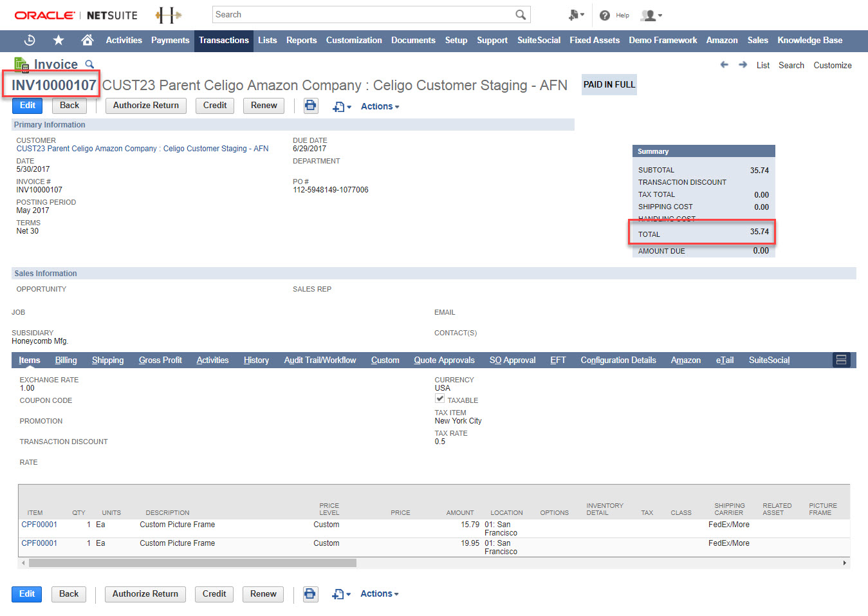Click the bottom print icon
Screen dimensions: 868x616
[x=311, y=594]
